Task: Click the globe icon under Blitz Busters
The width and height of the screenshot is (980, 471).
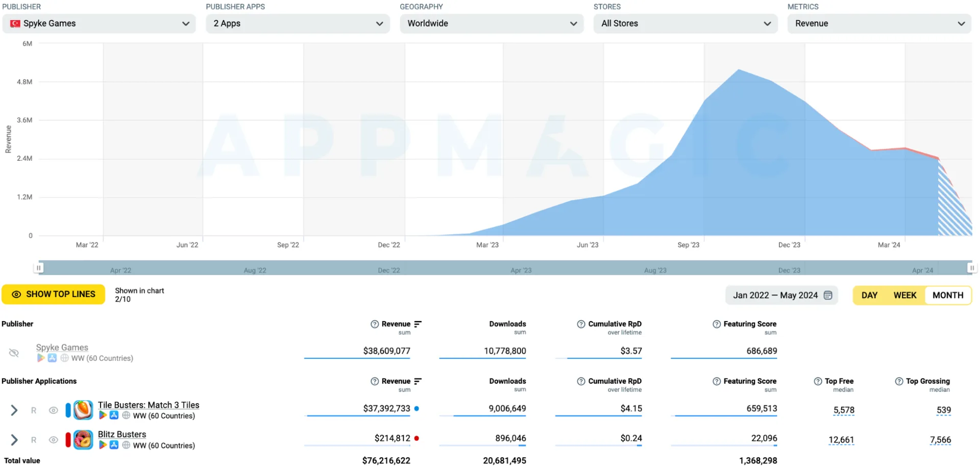Action: pyautogui.click(x=126, y=445)
